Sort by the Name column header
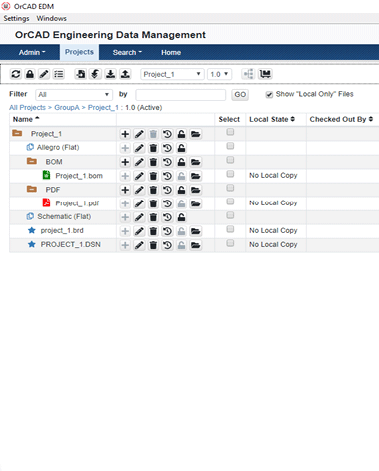This screenshot has height=471, width=379. pos(26,119)
